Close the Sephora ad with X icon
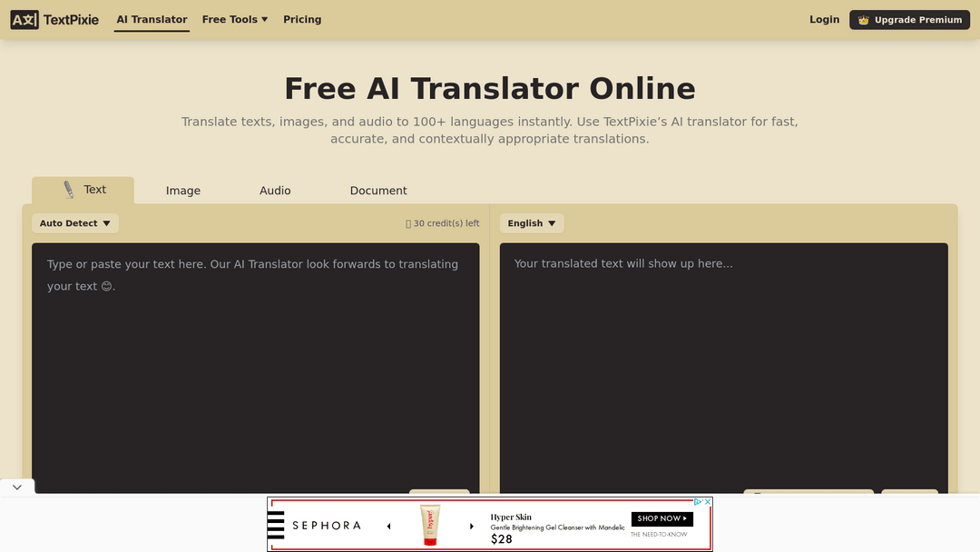Image resolution: width=980 pixels, height=552 pixels. click(x=708, y=501)
